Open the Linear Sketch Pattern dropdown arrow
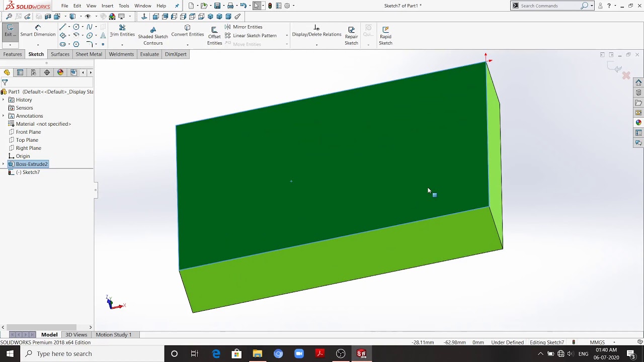This screenshot has height=362, width=644. tap(287, 36)
